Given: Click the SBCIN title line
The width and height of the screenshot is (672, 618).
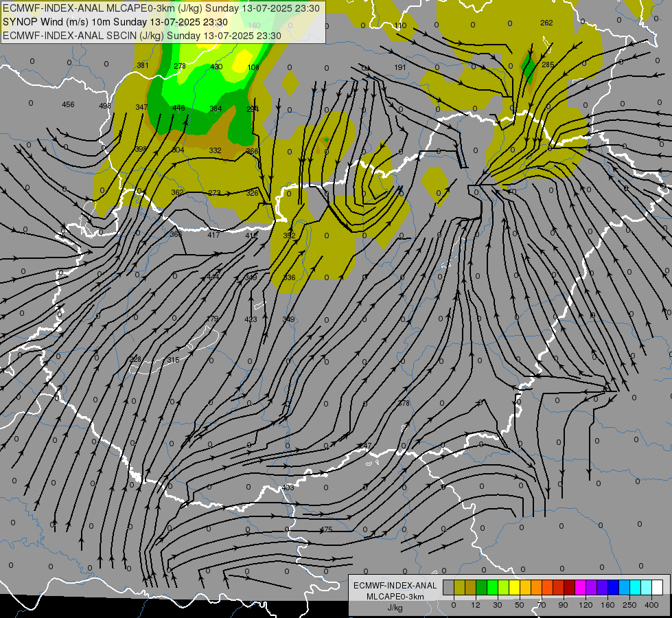Looking at the screenshot, I should coord(142,36).
